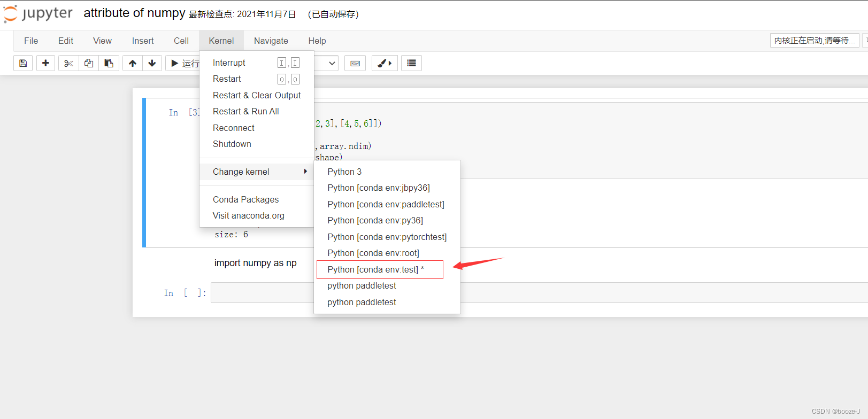The height and width of the screenshot is (419, 868).
Task: Open the View menu
Action: [x=102, y=41]
